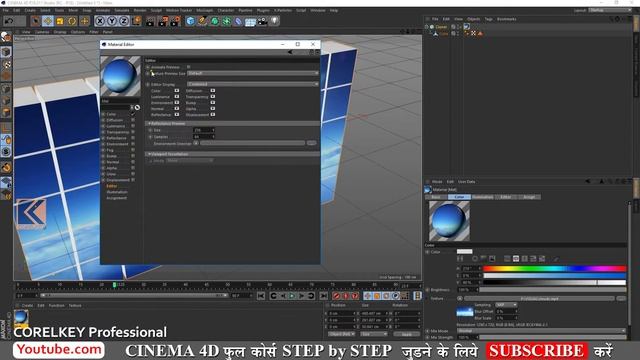Click the coordinate system cube icon
This screenshot has height=360, width=640.
tap(136, 21)
